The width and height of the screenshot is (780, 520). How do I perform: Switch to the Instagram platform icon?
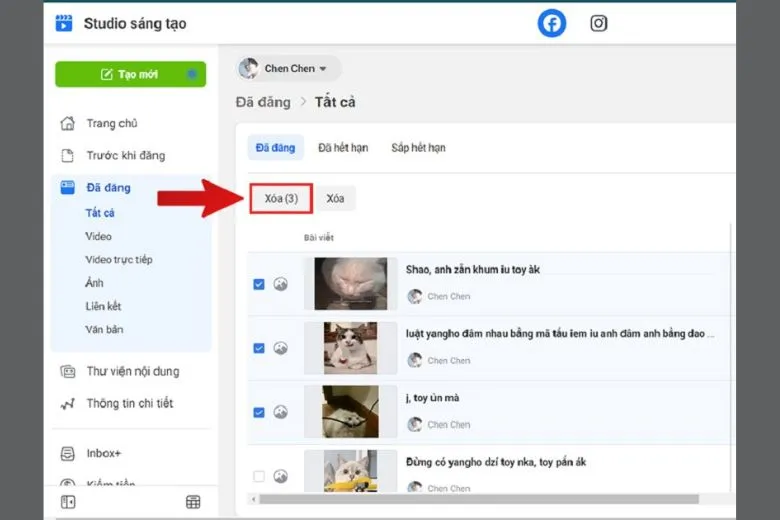click(598, 23)
